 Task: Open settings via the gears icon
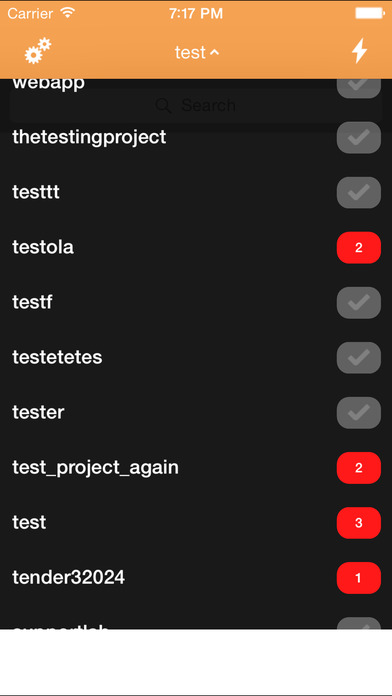click(38, 51)
